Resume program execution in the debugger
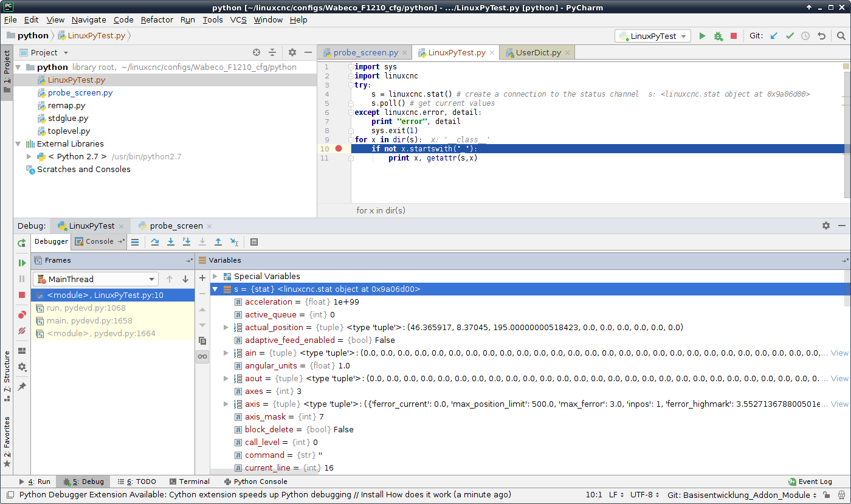Screen dimensions: 851x504 point(22,263)
